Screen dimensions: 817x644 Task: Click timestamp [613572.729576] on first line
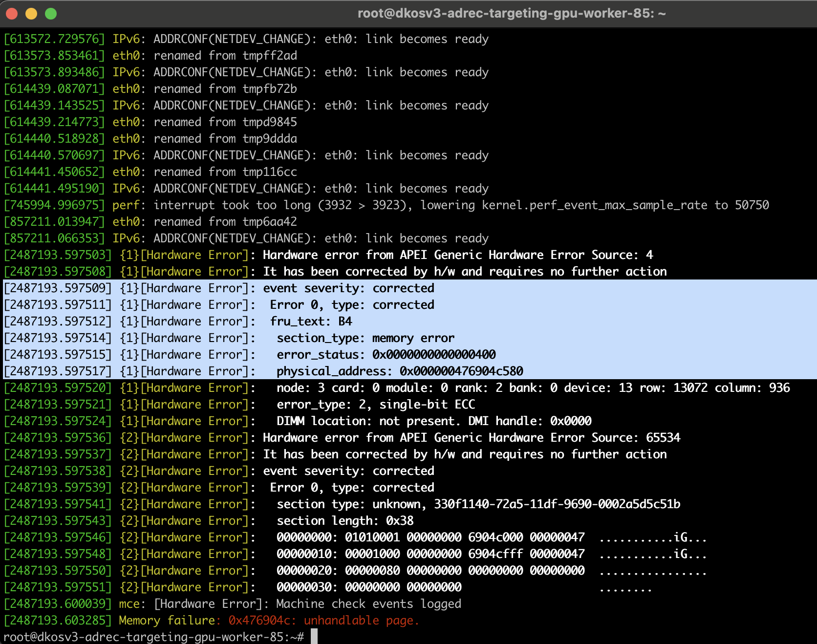54,39
